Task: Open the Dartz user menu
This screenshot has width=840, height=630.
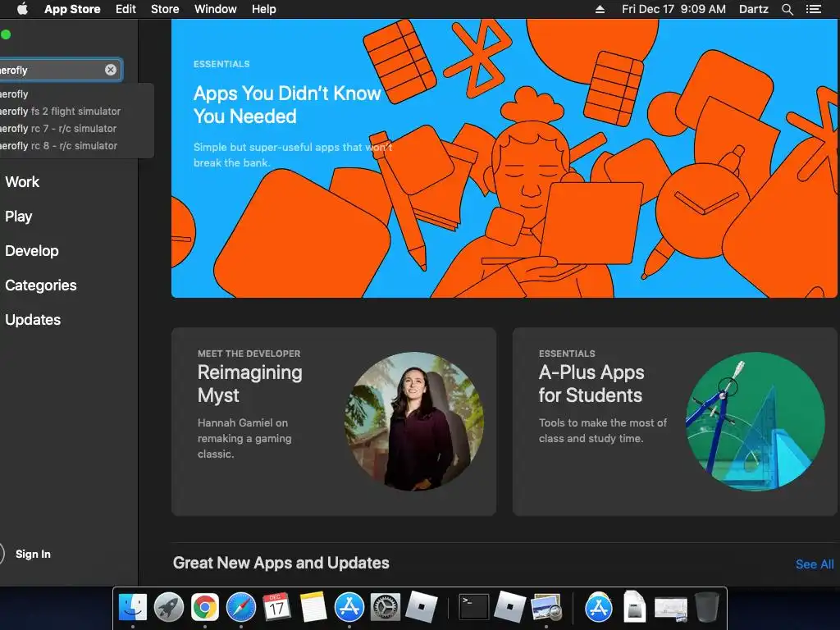Action: (754, 9)
